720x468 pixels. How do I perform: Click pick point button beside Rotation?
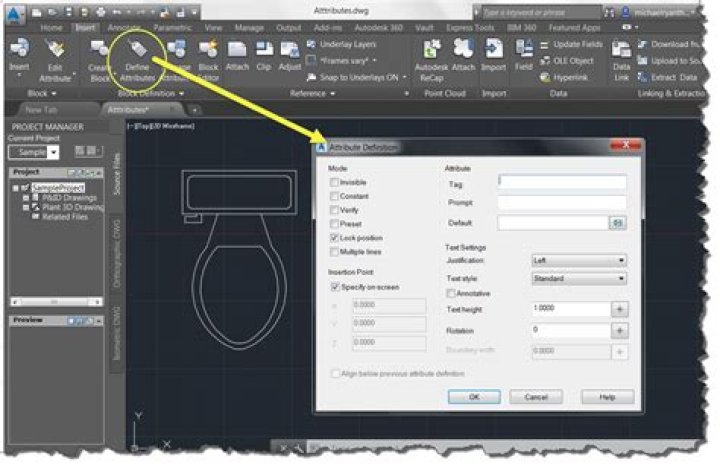[x=619, y=330]
